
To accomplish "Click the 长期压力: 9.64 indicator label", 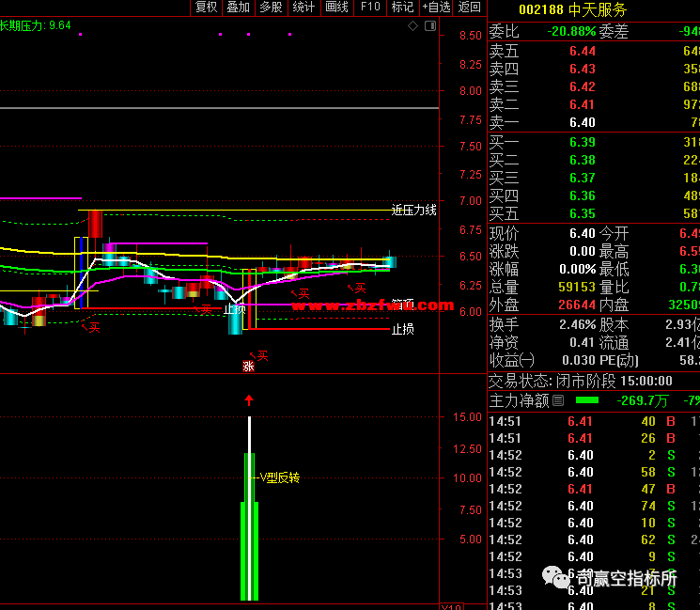I will tap(36, 25).
